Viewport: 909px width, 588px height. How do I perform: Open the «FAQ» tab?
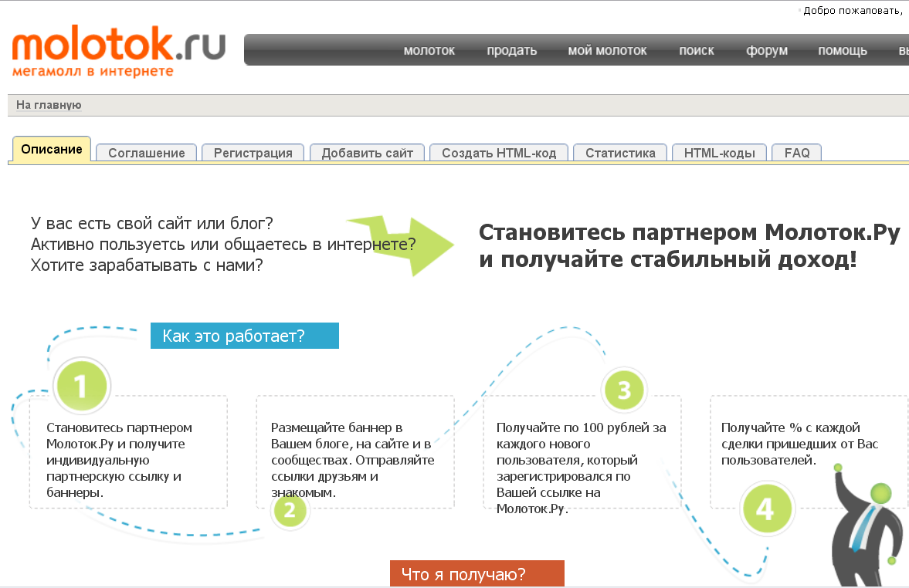pos(797,153)
